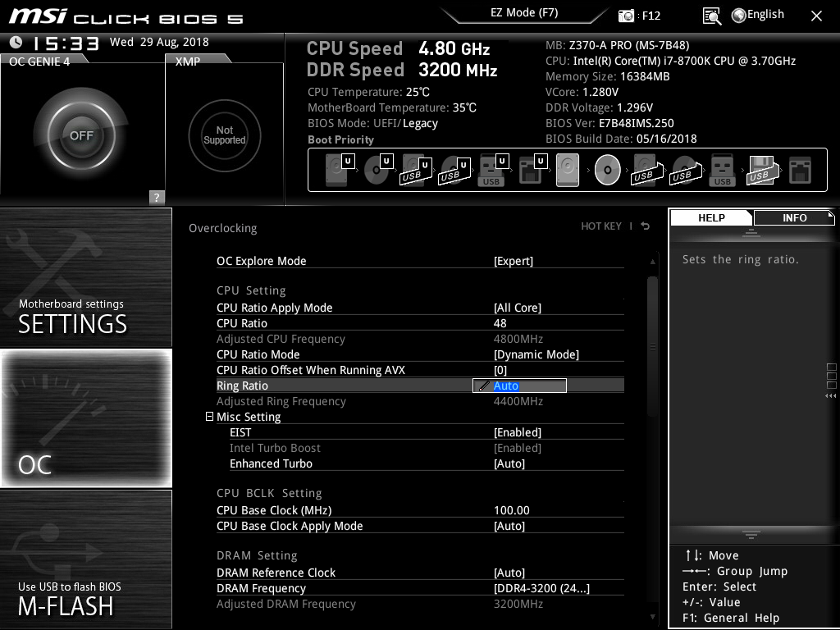Open CPU Ratio Apply Mode [All Core] option
The width and height of the screenshot is (840, 630).
[518, 308]
